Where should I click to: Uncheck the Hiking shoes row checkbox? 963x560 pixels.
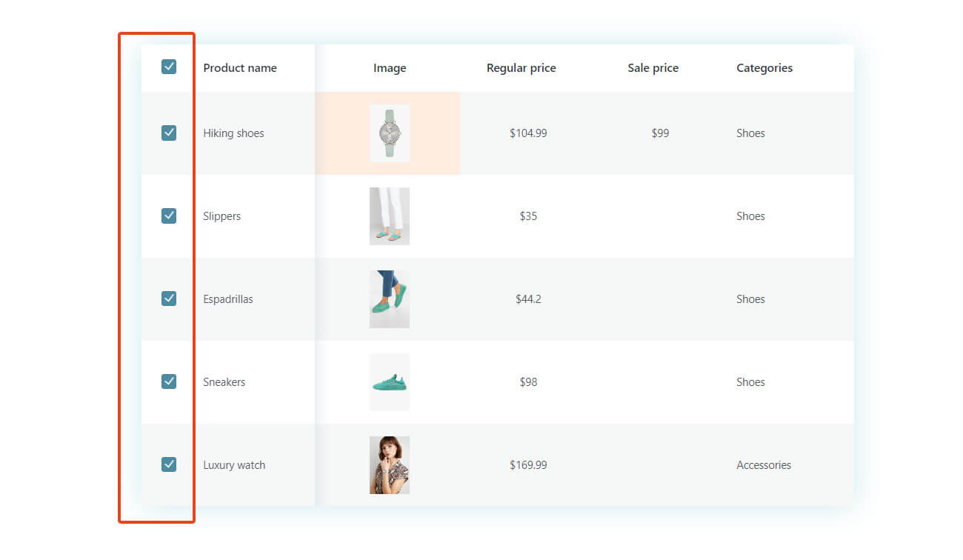pos(169,133)
